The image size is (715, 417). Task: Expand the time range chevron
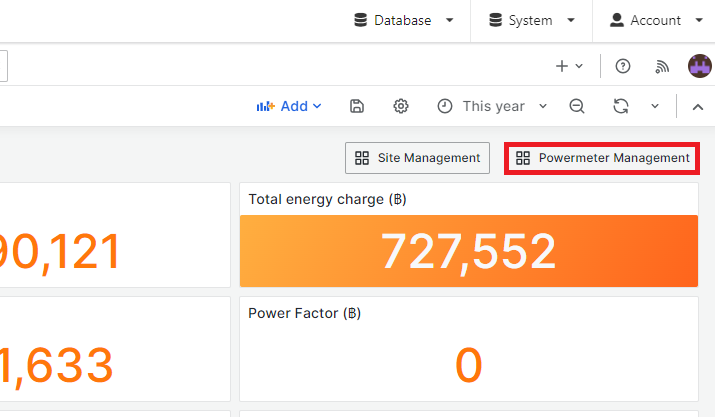click(543, 106)
